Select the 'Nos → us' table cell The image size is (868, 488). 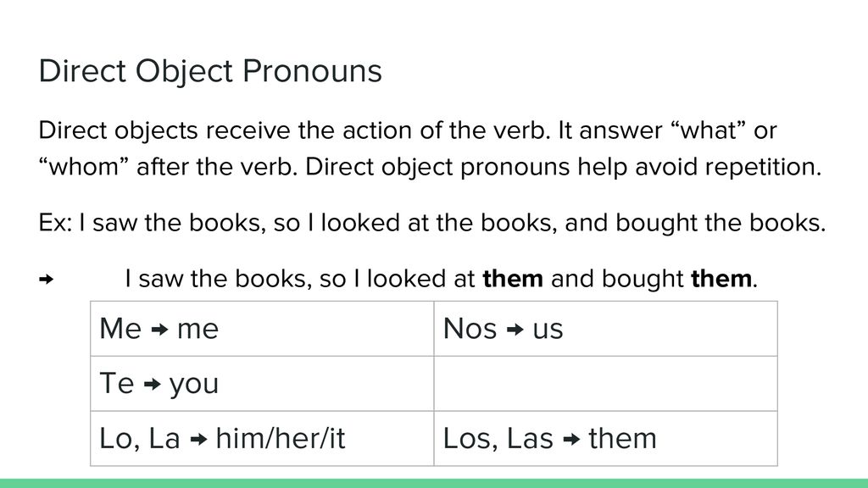tap(605, 329)
